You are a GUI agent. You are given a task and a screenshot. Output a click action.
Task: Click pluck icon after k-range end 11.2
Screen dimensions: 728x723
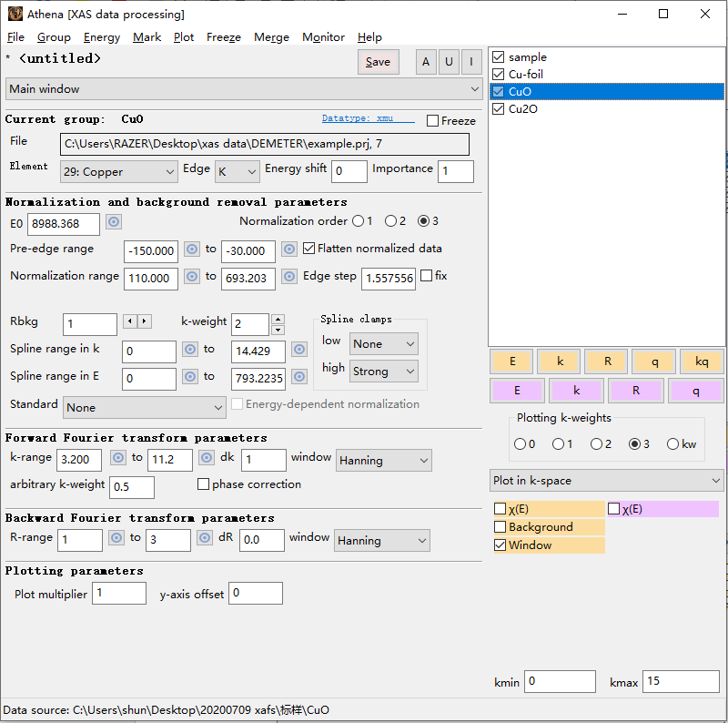click(207, 458)
